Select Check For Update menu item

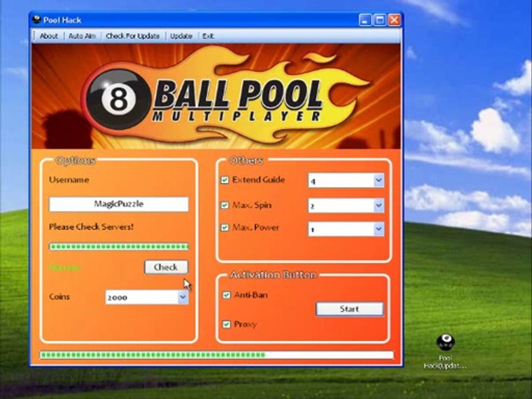point(132,36)
